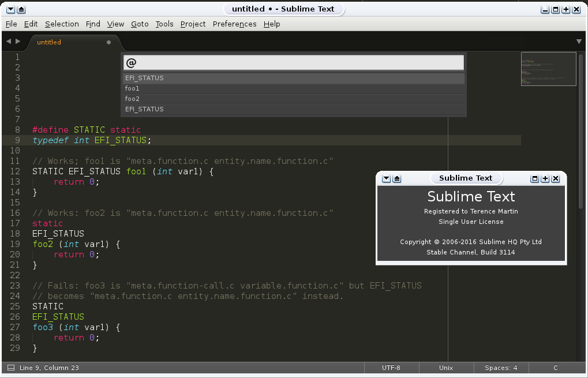The image size is (588, 378).
Task: Open the Goto menu
Action: [140, 24]
